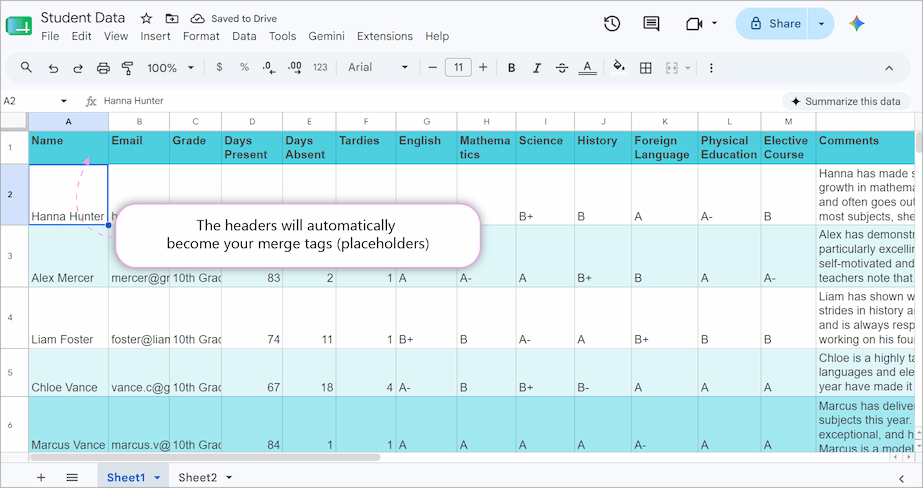This screenshot has height=488, width=923.
Task: Click the Saved to Drive cloud icon
Action: point(198,18)
